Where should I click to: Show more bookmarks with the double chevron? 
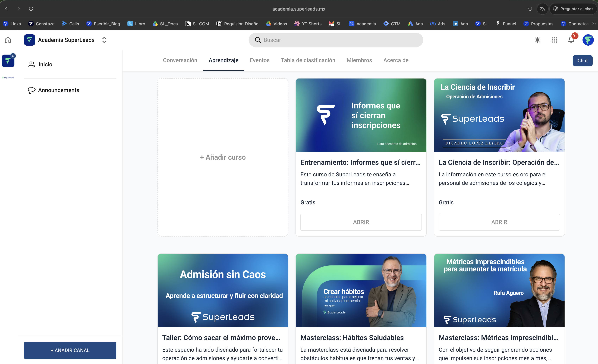pos(594,24)
